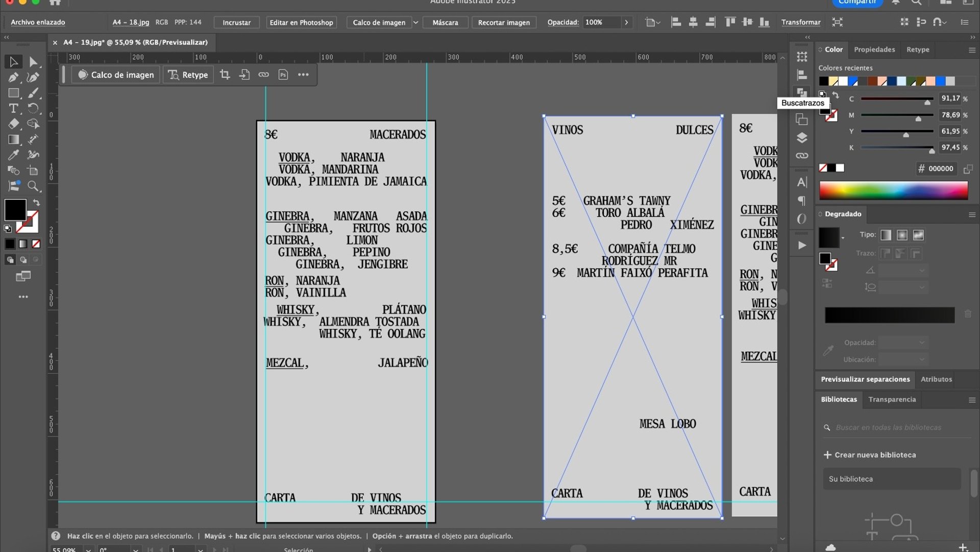This screenshot has height=552, width=980.
Task: Switch to the Transparencia tab
Action: pyautogui.click(x=892, y=399)
